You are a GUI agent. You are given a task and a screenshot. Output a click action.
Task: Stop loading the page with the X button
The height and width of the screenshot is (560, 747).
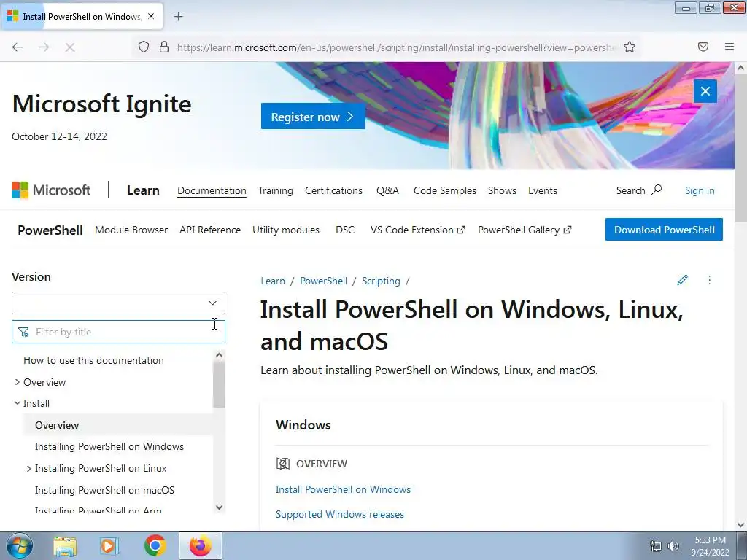(x=70, y=47)
